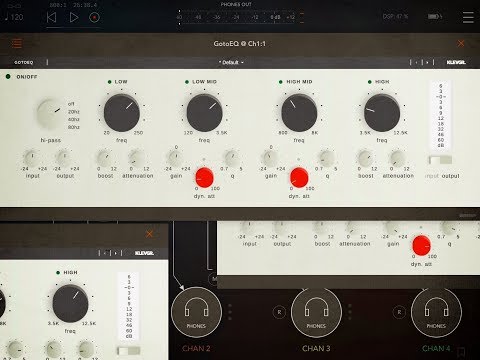This screenshot has height=360, width=480.
Task: Click the red dyn. att knob above CHAN 4
Action: [x=421, y=245]
